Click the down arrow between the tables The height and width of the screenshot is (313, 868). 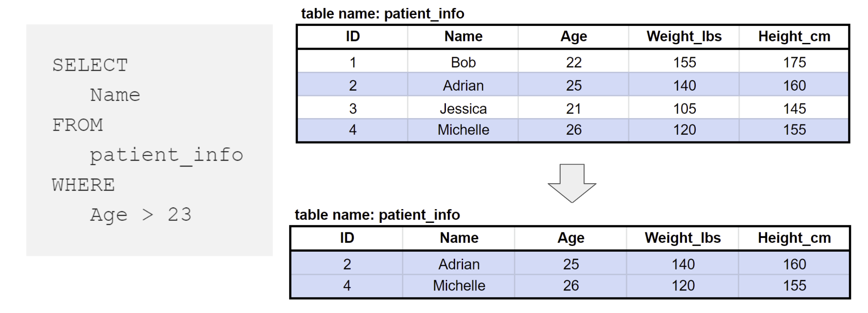[571, 183]
